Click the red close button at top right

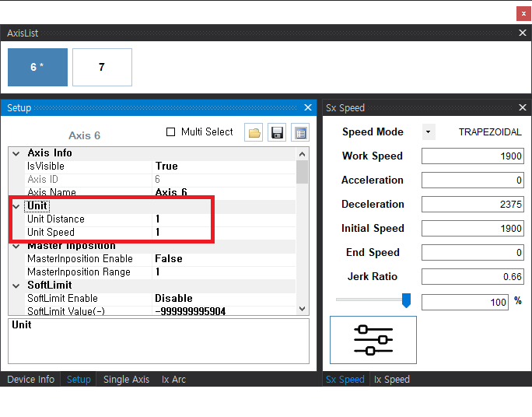pos(523,13)
